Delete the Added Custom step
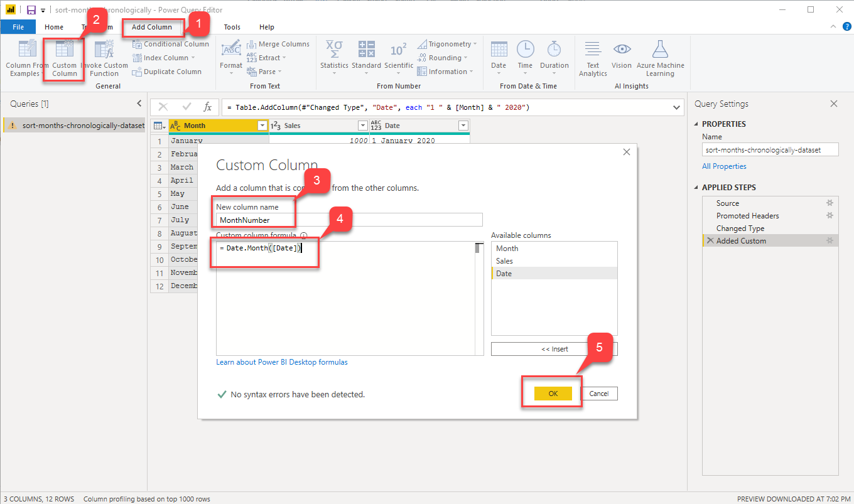Screen dimensions: 854x504 pos(710,241)
